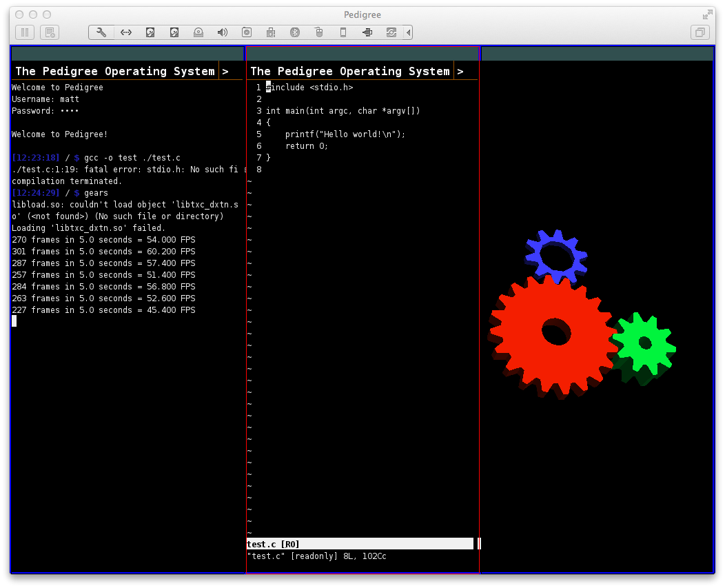The height and width of the screenshot is (588, 725).
Task: Toggle the Bluetooth device icon
Action: tap(294, 32)
